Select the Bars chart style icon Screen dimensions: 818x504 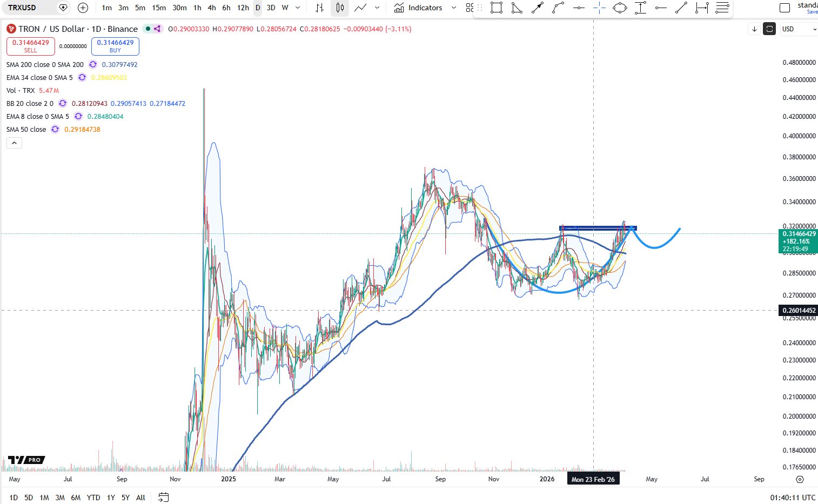point(320,8)
